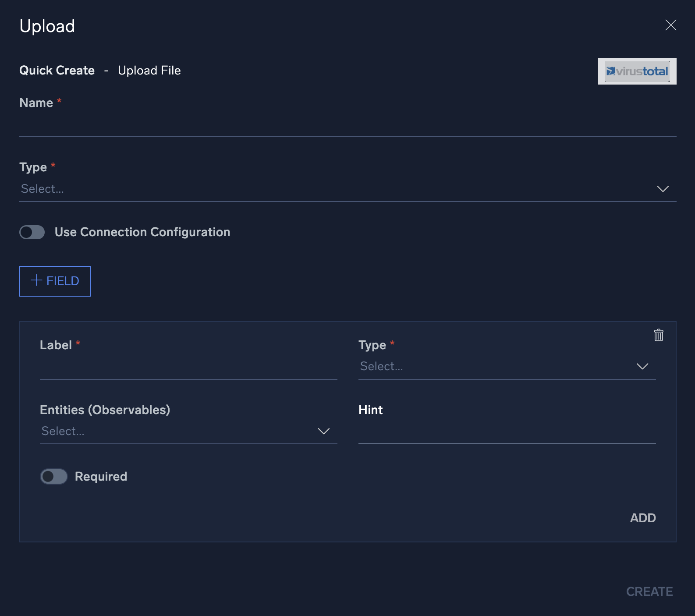Close the Upload dialog with the X icon
This screenshot has height=616, width=695.
pos(670,25)
